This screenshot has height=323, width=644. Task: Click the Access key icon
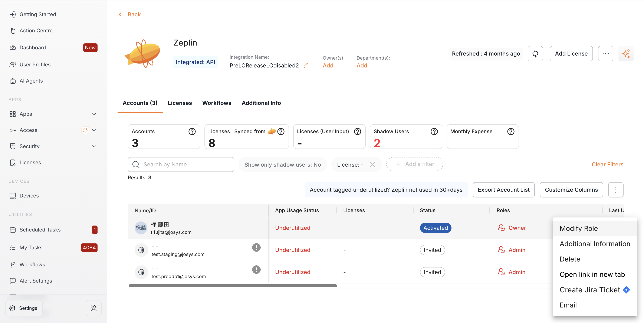(x=13, y=130)
